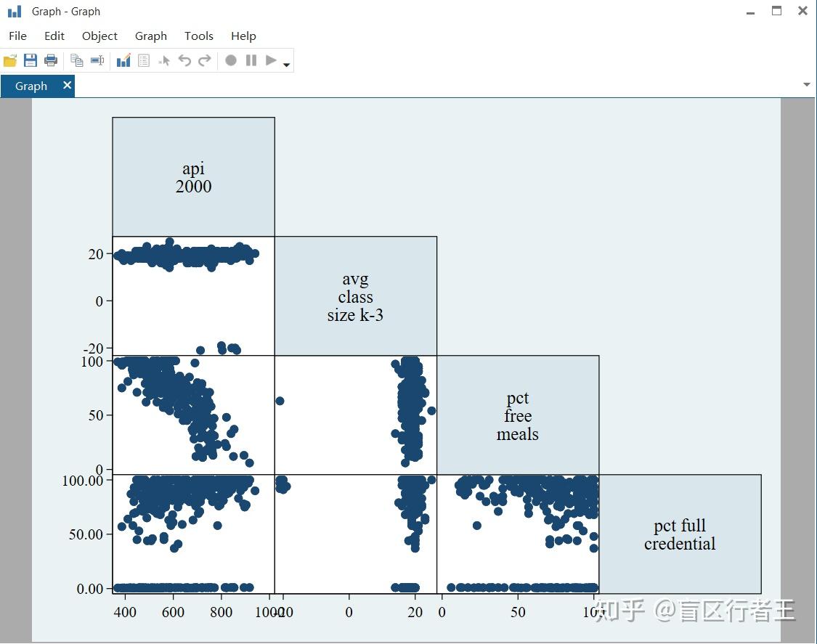This screenshot has width=817, height=644.
Task: Open the tab list dropdown on the right
Action: click(x=806, y=85)
